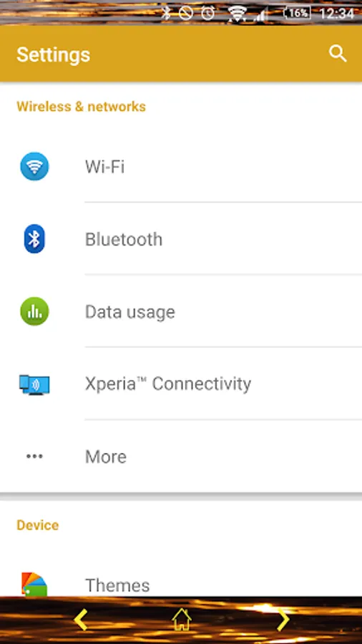Tap the Settings title text
Viewport: 362px width, 644px height.
pos(54,54)
